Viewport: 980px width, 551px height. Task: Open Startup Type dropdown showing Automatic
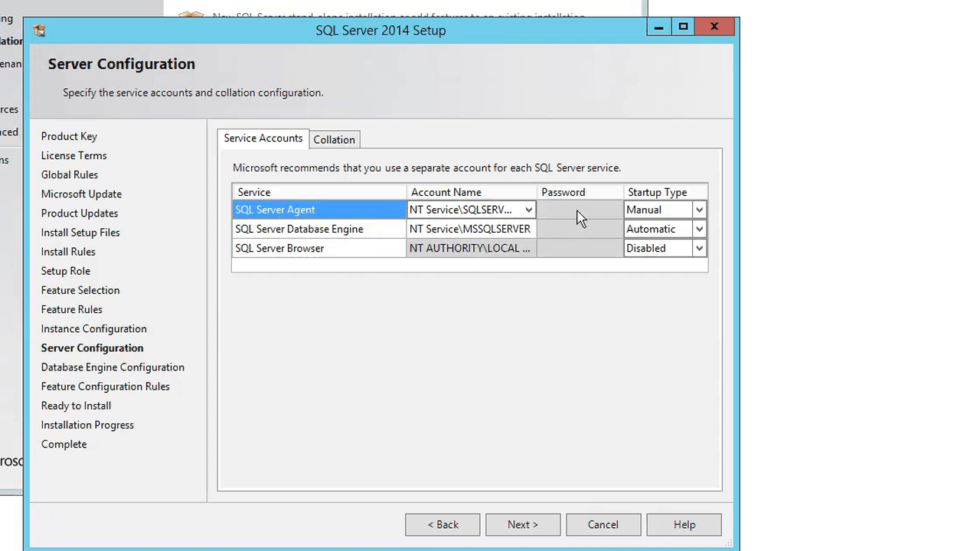pos(699,229)
